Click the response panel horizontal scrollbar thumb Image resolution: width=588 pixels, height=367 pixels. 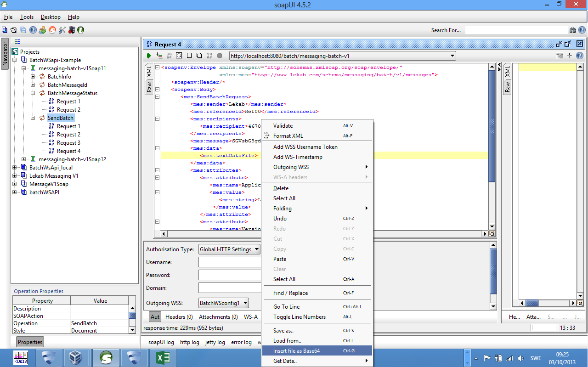tap(532, 303)
